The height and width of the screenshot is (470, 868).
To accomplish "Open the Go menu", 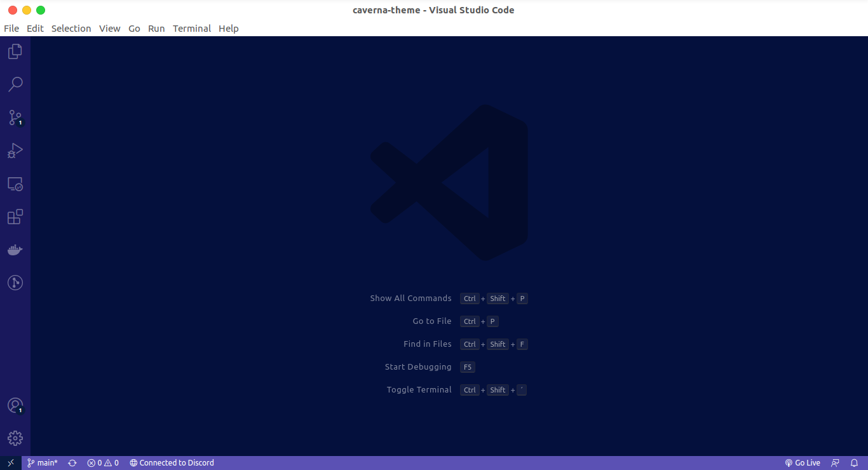I will (x=134, y=29).
